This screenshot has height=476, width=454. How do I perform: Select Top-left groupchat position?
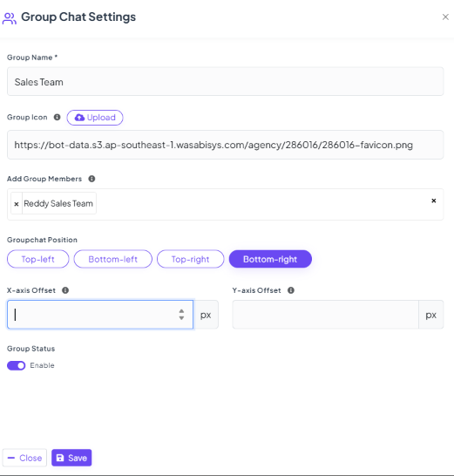coord(38,259)
